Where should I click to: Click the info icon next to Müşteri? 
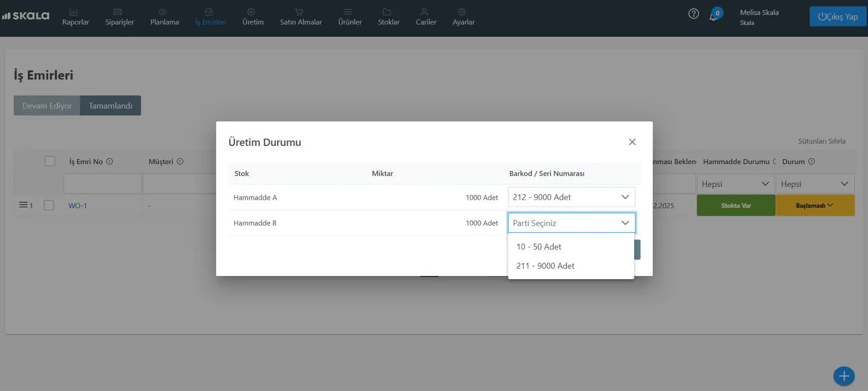180,162
